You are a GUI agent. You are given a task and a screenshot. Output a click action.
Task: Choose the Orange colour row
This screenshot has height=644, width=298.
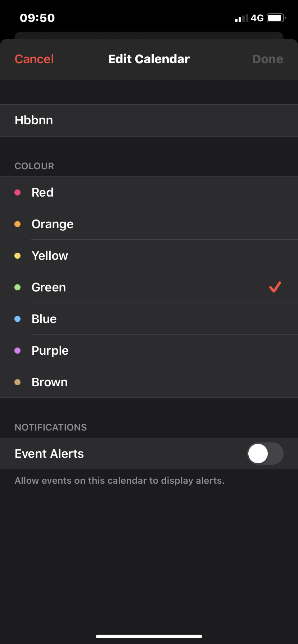coord(149,224)
